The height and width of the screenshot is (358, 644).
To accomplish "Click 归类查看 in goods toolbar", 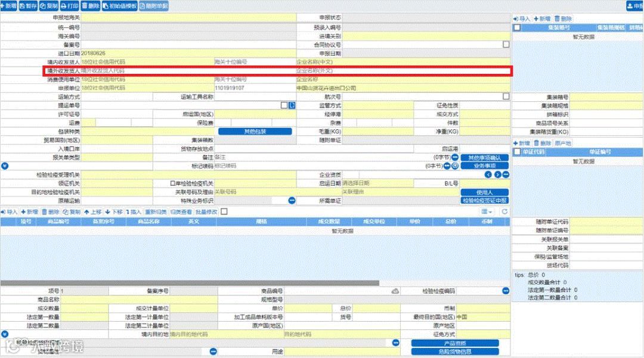I will coord(181,212).
